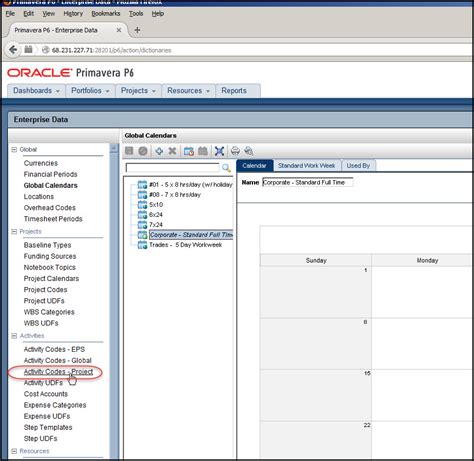Collapse the Projects section in sidebar
The width and height of the screenshot is (474, 461).
(x=14, y=232)
